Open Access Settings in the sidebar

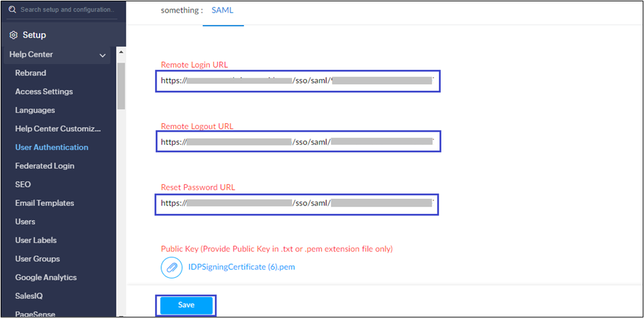pos(43,92)
